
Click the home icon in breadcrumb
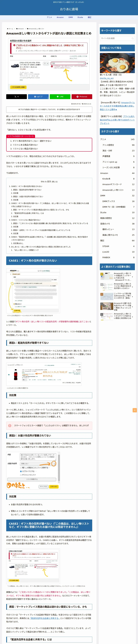coord(8,29)
